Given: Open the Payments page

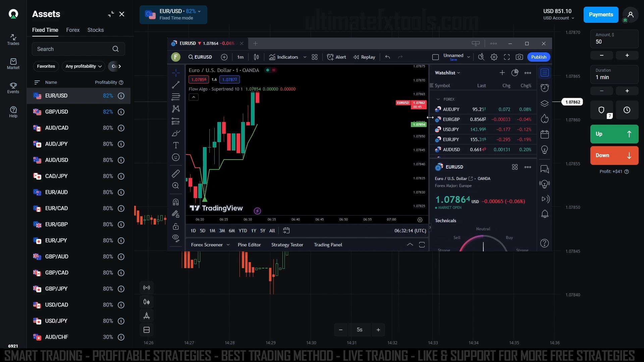Looking at the screenshot, I should pyautogui.click(x=601, y=15).
